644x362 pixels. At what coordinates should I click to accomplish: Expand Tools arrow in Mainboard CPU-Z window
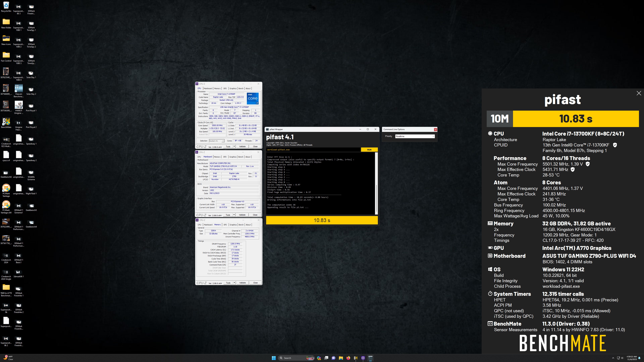pos(234,215)
